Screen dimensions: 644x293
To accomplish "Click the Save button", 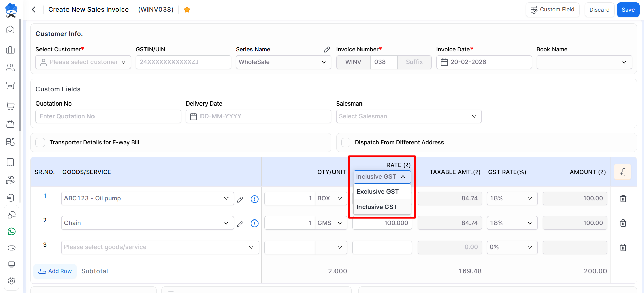I will coord(628,10).
